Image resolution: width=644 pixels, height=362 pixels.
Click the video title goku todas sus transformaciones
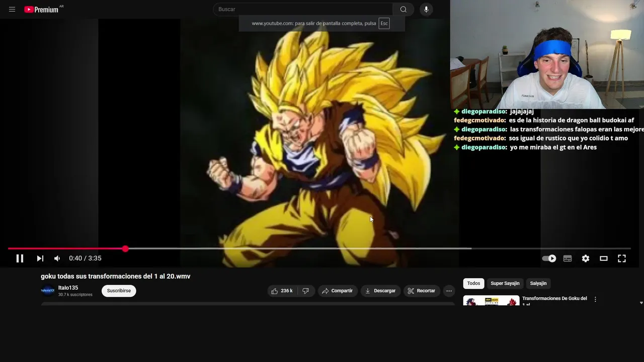click(116, 276)
